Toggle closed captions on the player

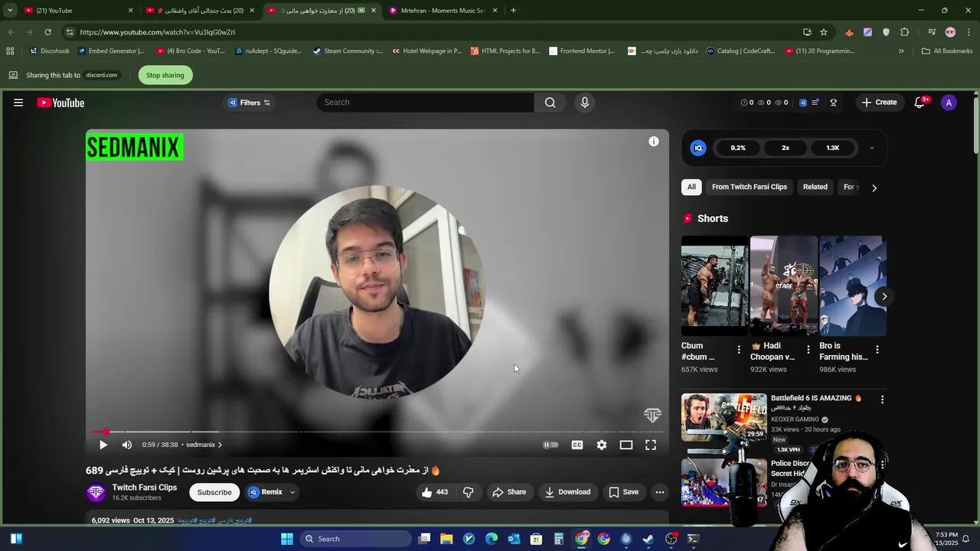click(x=577, y=445)
